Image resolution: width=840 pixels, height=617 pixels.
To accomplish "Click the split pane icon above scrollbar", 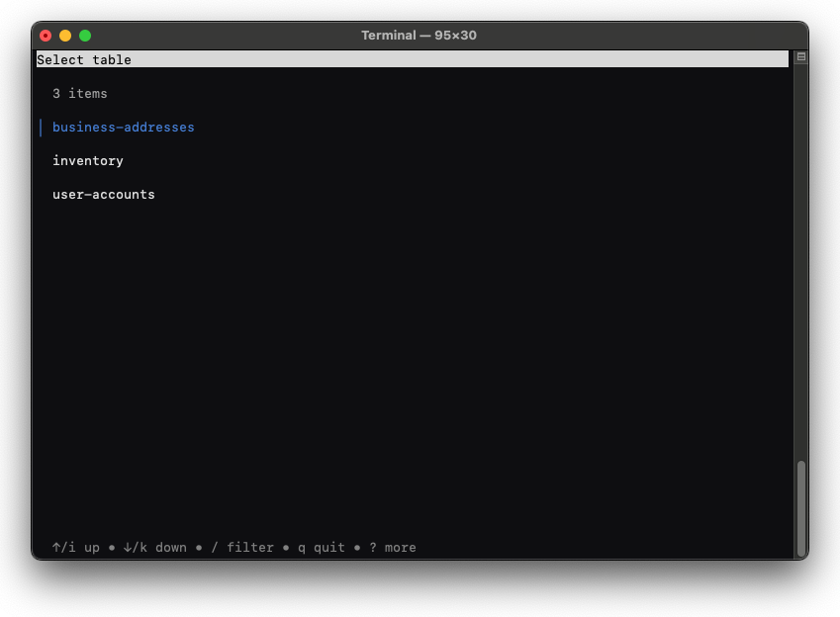I will coord(800,57).
